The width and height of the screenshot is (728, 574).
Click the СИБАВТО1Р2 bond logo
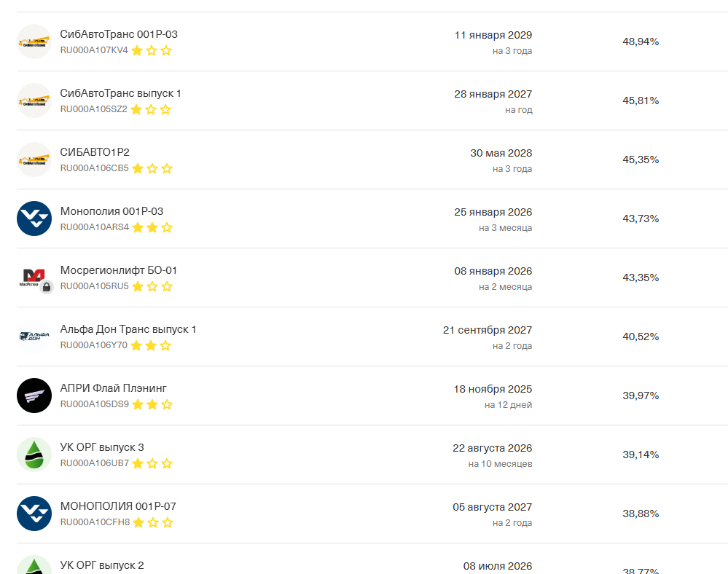click(x=34, y=160)
